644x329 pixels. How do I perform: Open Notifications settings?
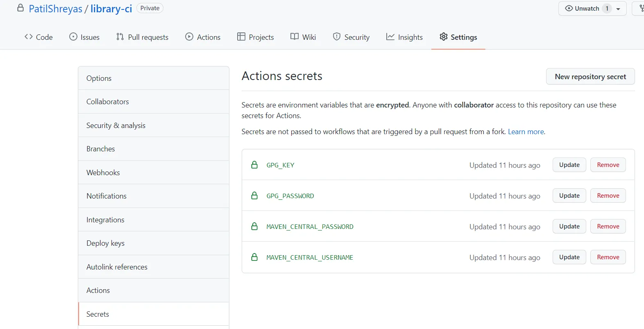pos(154,196)
